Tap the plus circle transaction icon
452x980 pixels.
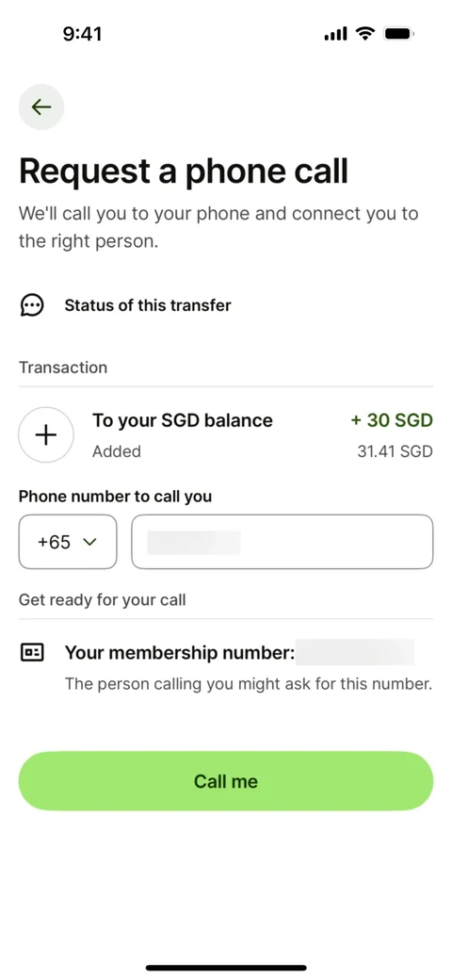tap(46, 435)
